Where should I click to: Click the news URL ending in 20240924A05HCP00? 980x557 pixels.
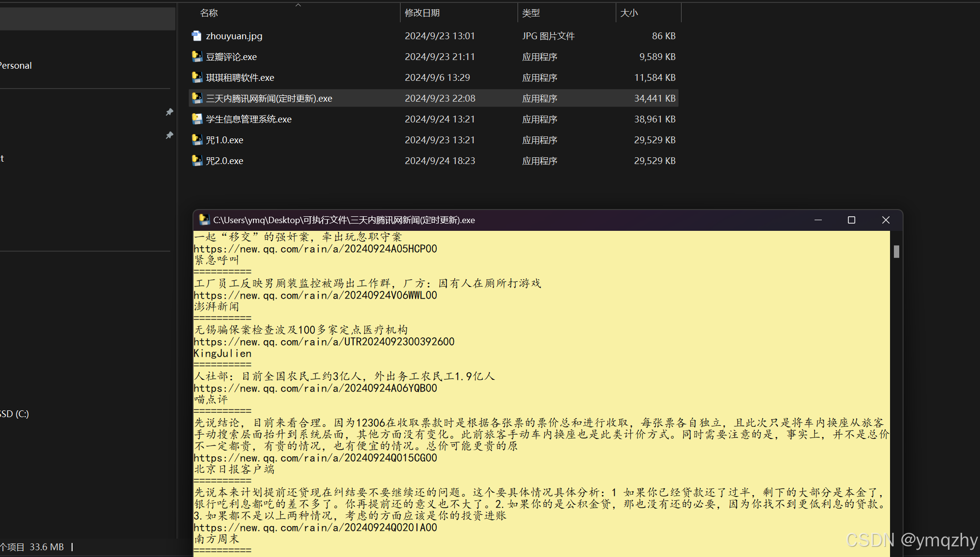(x=315, y=249)
